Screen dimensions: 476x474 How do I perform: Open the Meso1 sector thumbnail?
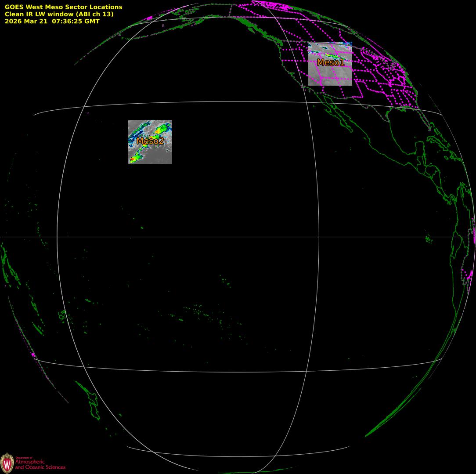[x=330, y=64]
